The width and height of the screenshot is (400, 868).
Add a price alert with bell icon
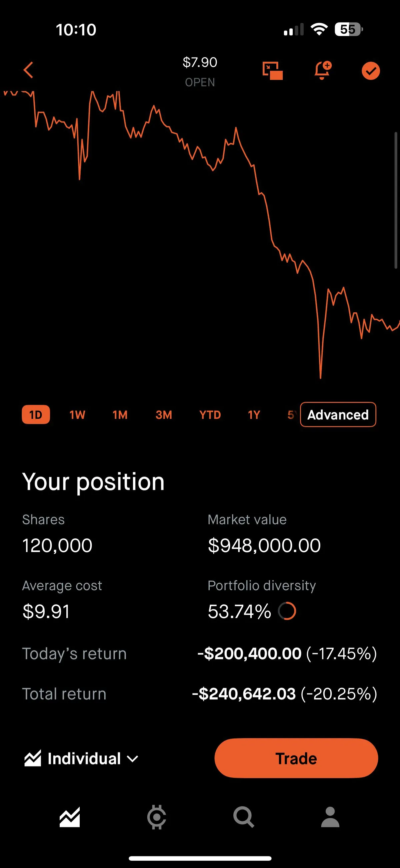322,71
